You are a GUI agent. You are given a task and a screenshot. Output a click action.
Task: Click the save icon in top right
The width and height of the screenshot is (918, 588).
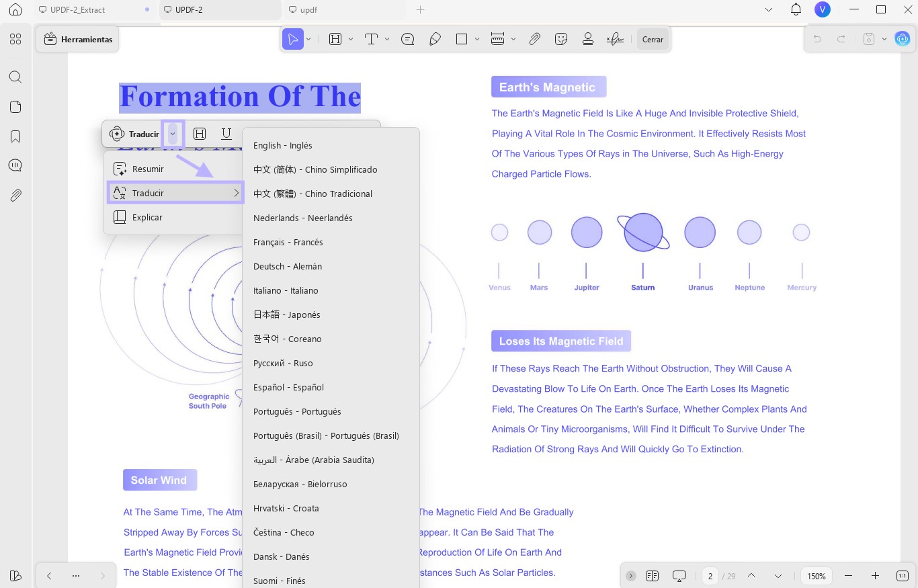(x=868, y=39)
